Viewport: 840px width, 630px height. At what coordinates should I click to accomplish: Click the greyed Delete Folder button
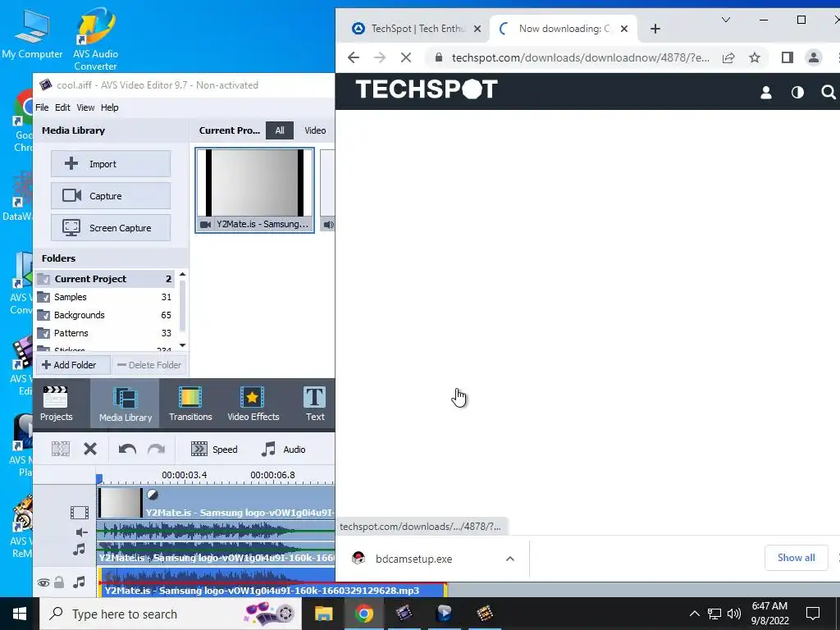(149, 365)
